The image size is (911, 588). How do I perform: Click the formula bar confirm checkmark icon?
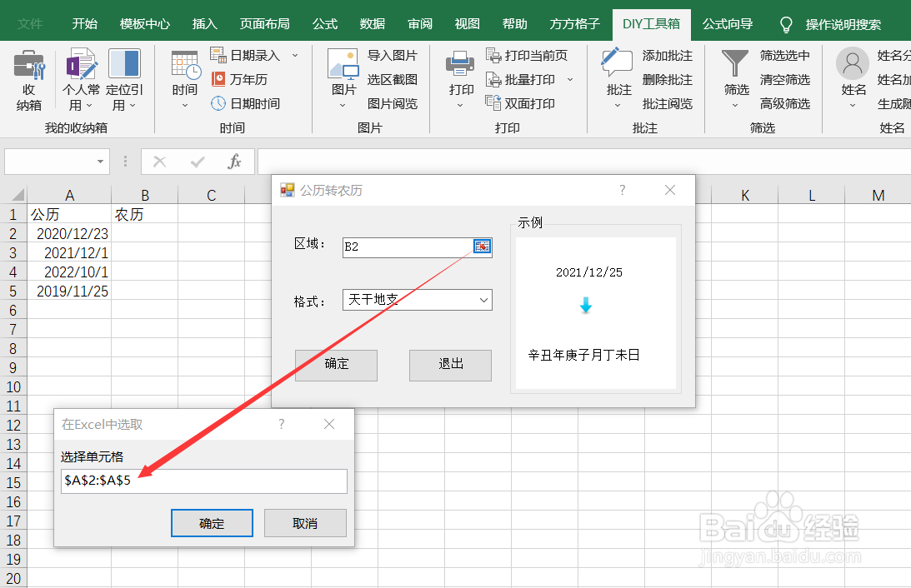(x=198, y=162)
